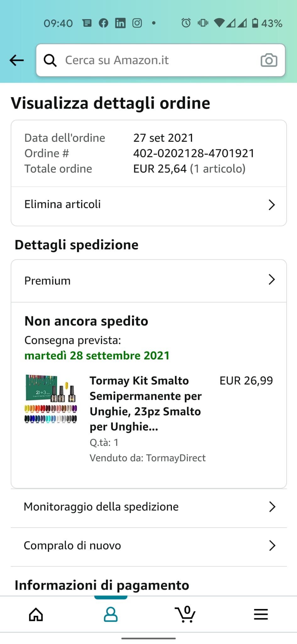Screen dimensions: 297x644
Task: Tap Instagram notification icon in status bar
Action: coord(137,23)
